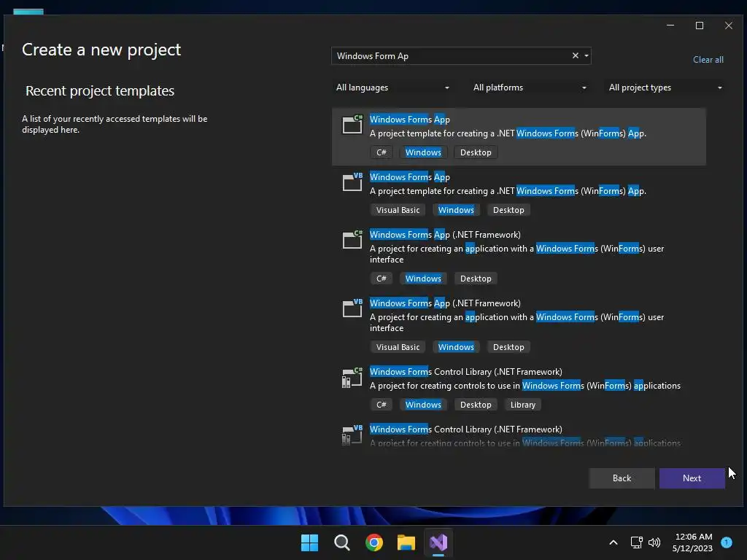The height and width of the screenshot is (560, 747).
Task: Select the Visual Basic Windows Forms App title
Action: point(410,177)
